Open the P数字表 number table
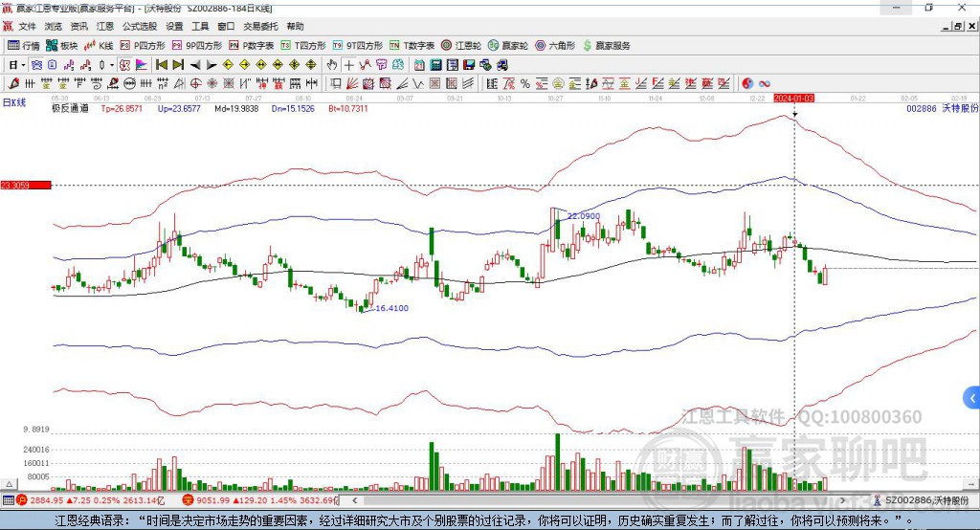 [252, 46]
